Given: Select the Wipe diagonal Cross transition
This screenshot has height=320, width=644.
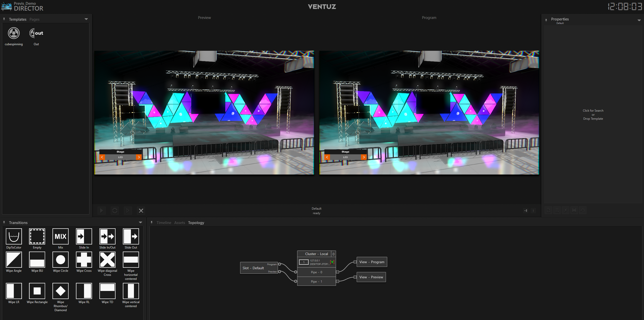Looking at the screenshot, I should pos(107,260).
